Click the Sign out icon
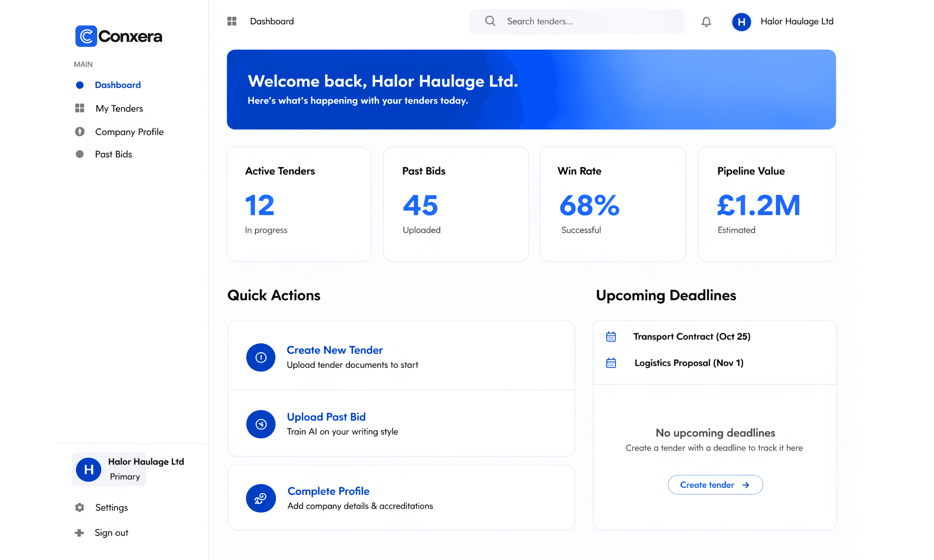 (79, 532)
